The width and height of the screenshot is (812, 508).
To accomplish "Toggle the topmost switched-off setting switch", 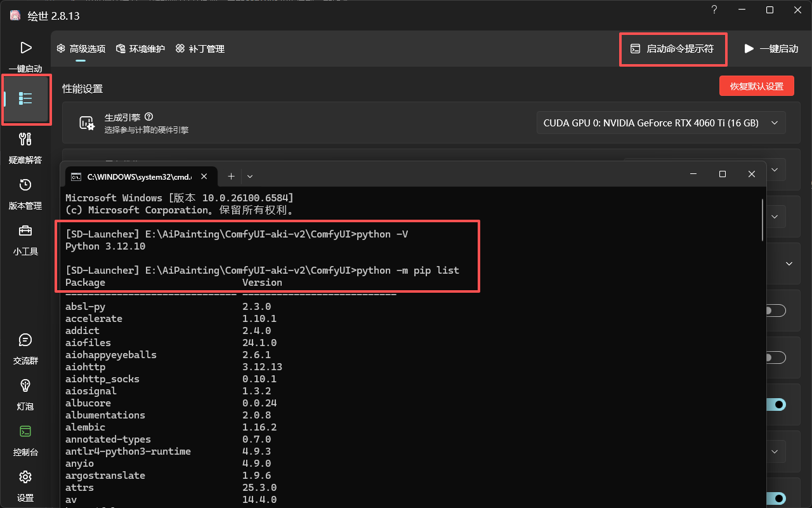I will click(x=775, y=311).
